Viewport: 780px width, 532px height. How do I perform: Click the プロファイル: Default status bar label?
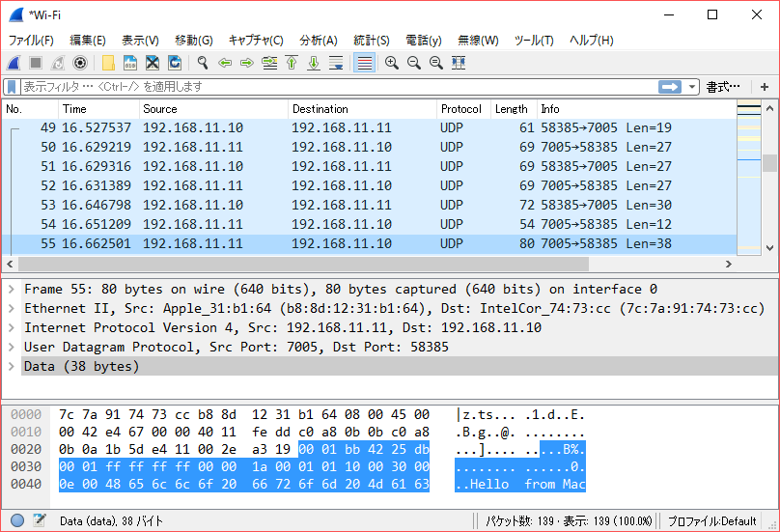click(712, 520)
